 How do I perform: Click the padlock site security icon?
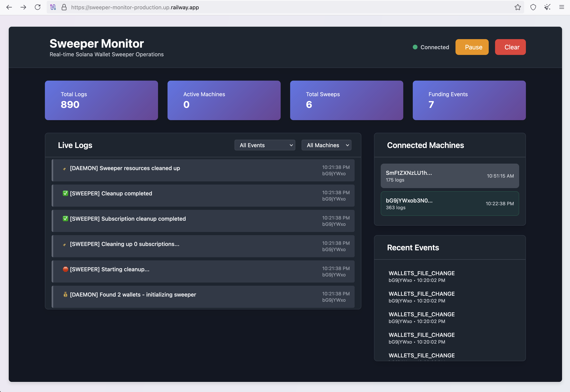[x=64, y=7]
